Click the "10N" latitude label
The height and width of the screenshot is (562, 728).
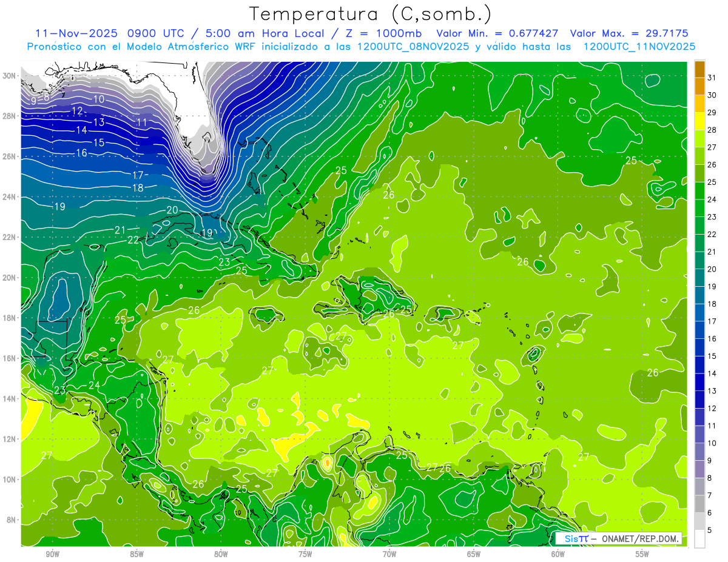(x=10, y=480)
